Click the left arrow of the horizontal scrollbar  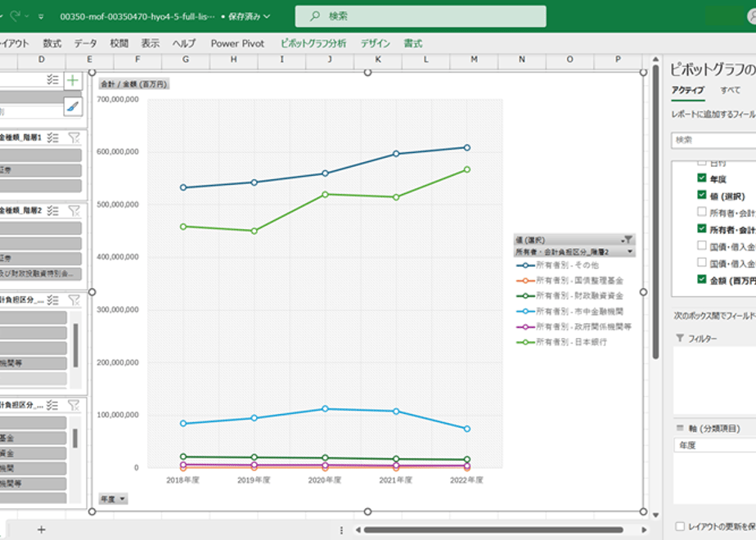pyautogui.click(x=358, y=530)
